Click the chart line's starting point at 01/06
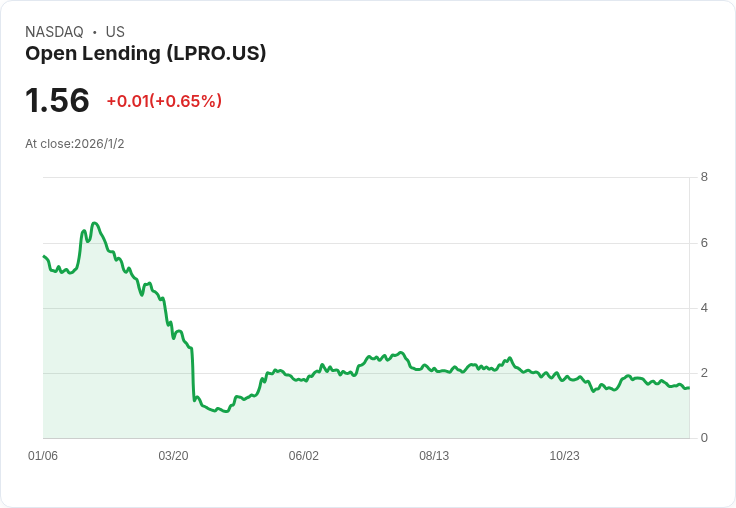The height and width of the screenshot is (508, 736). pos(44,256)
